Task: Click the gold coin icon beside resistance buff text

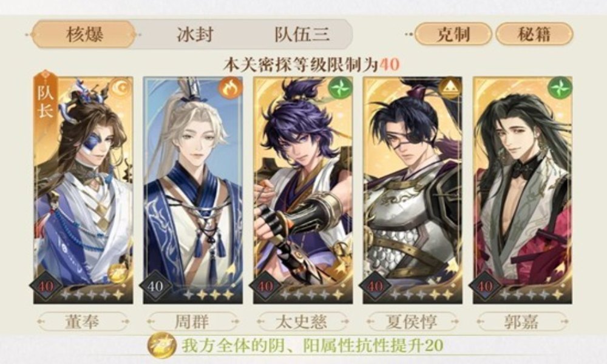Action: 162,345
